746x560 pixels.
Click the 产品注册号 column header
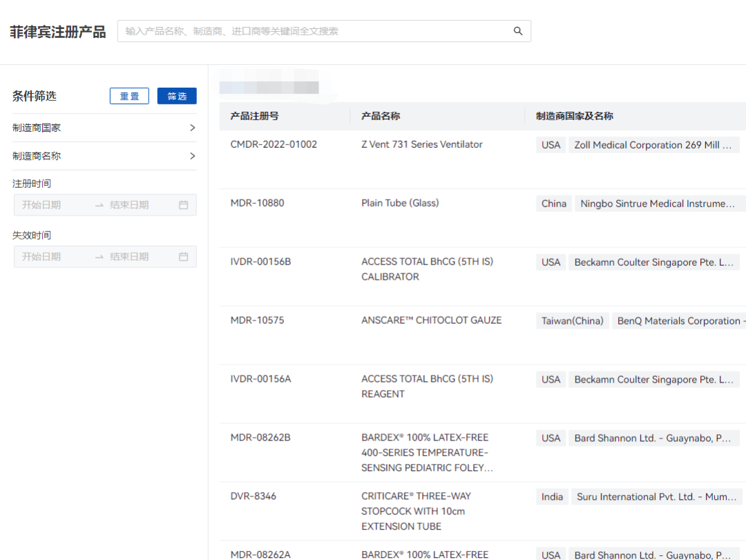254,116
